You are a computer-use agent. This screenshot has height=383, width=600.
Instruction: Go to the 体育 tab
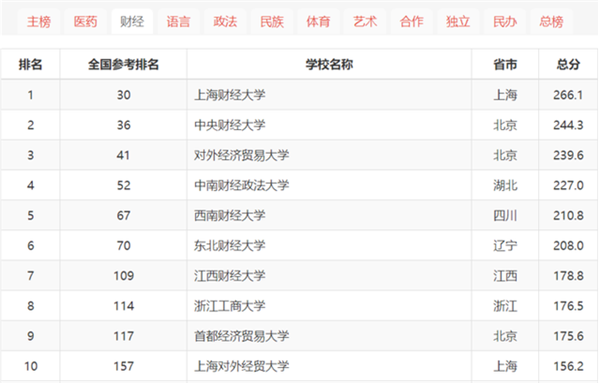tap(318, 21)
